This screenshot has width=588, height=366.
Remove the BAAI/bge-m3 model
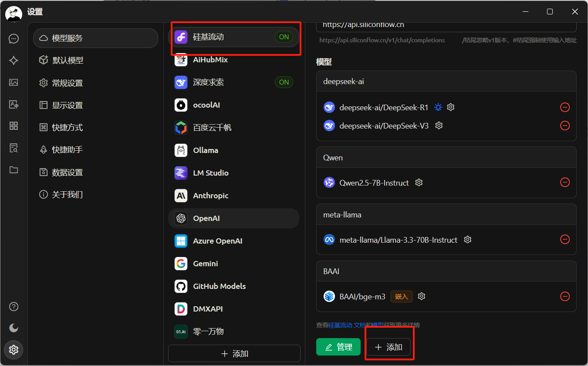point(564,296)
